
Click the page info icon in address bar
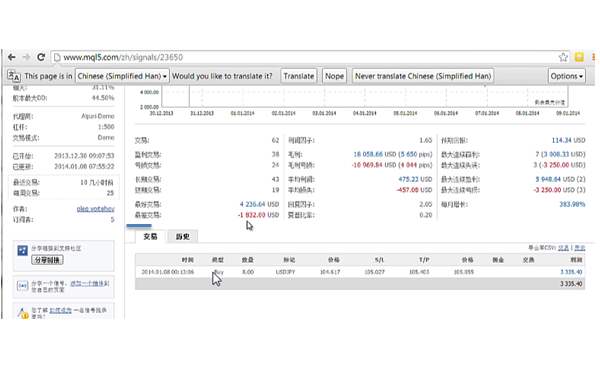(x=57, y=57)
